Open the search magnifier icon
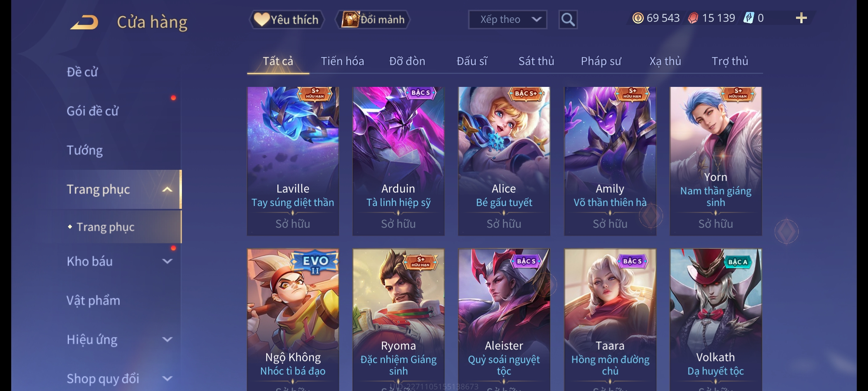This screenshot has width=868, height=391. [x=568, y=20]
